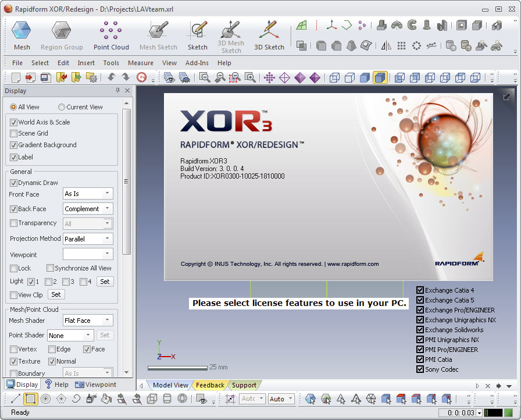Uncheck the Dynamic Draw option
This screenshot has height=420, width=521.
click(13, 183)
